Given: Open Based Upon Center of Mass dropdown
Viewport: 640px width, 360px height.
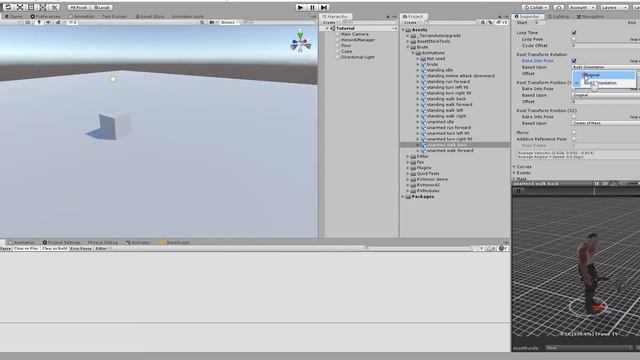Looking at the screenshot, I should click(606, 123).
